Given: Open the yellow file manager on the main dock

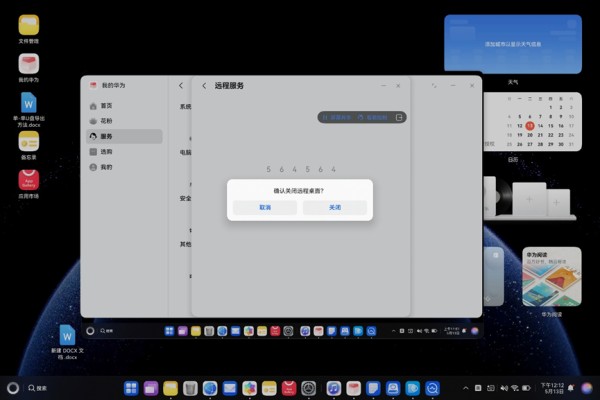Looking at the screenshot, I should click(x=170, y=389).
